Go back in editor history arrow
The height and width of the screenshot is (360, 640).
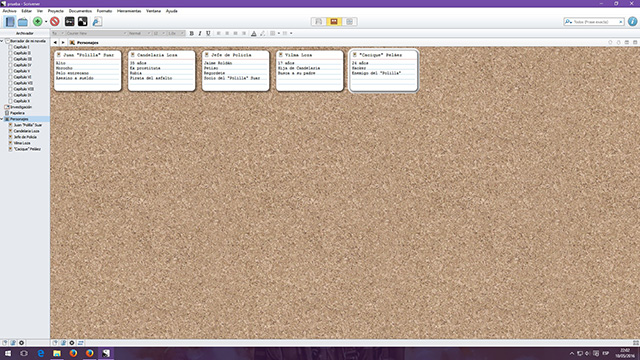[55, 42]
